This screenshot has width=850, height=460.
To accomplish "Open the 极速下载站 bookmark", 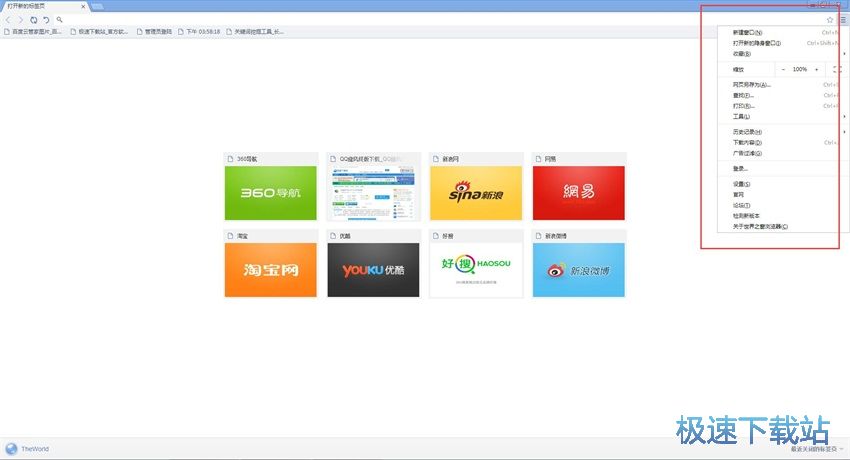I will [99, 32].
